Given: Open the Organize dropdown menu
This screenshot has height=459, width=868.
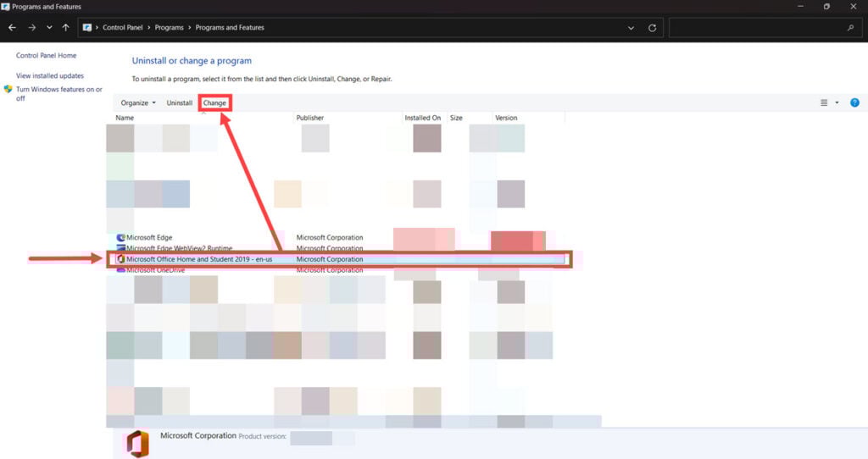Looking at the screenshot, I should coord(138,102).
